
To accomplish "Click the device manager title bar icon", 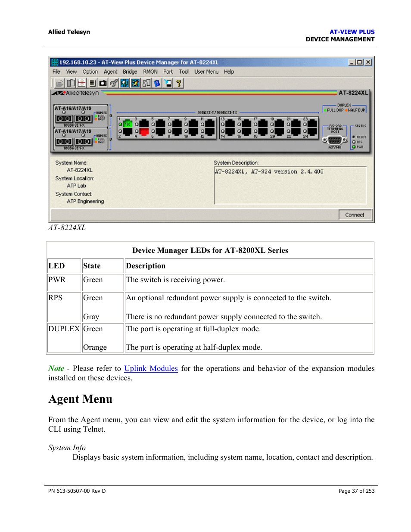I will [x=55, y=62].
